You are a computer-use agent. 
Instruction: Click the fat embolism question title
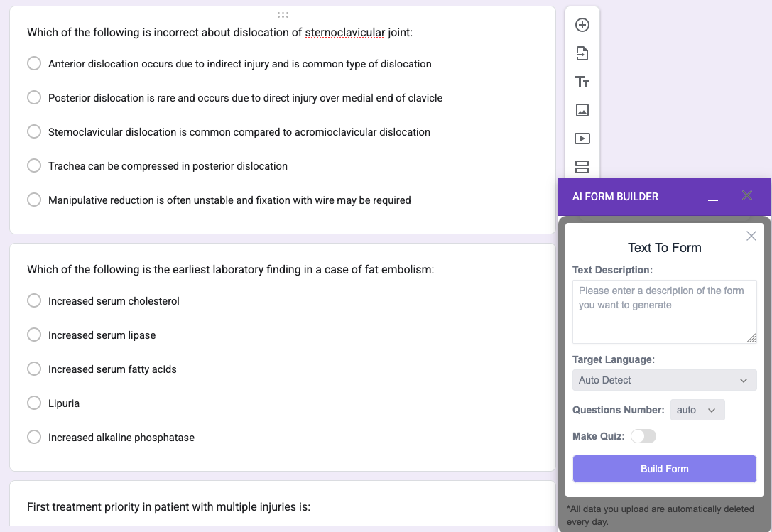tap(230, 269)
